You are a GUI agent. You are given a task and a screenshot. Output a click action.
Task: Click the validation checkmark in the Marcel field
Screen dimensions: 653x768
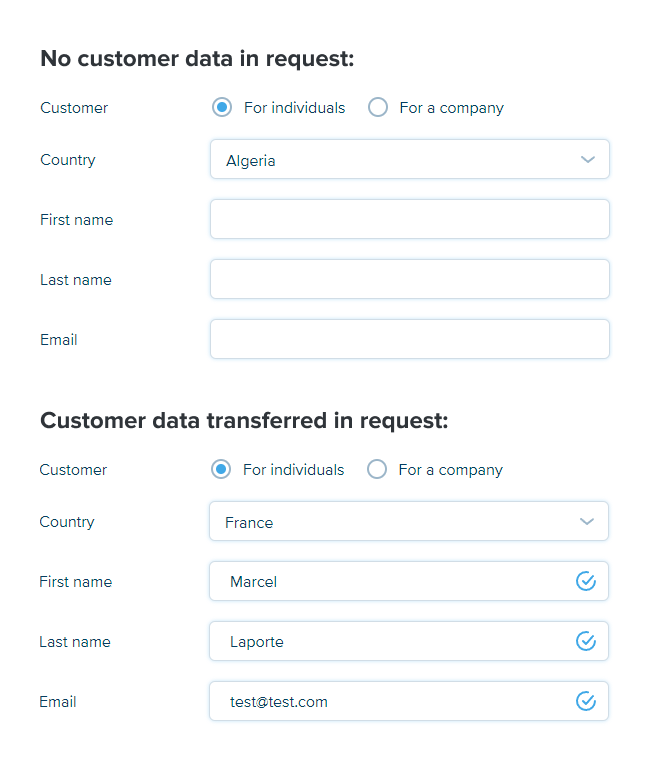point(586,581)
